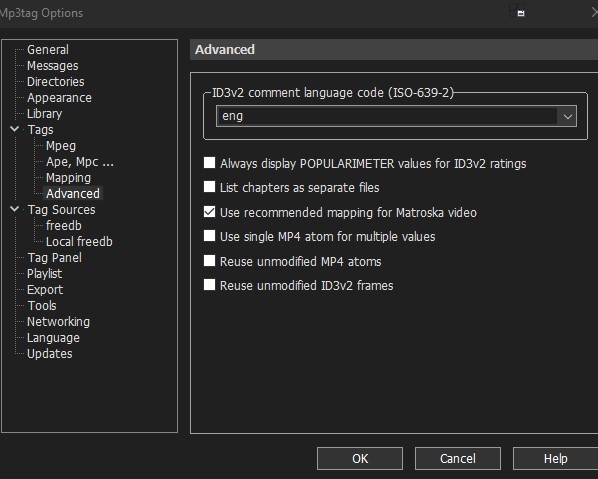Open the General options page
This screenshot has height=479, width=598.
tap(48, 50)
